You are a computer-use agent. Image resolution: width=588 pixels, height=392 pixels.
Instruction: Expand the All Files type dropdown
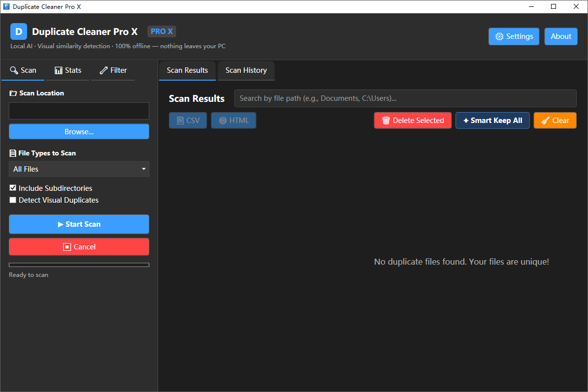[x=79, y=169]
